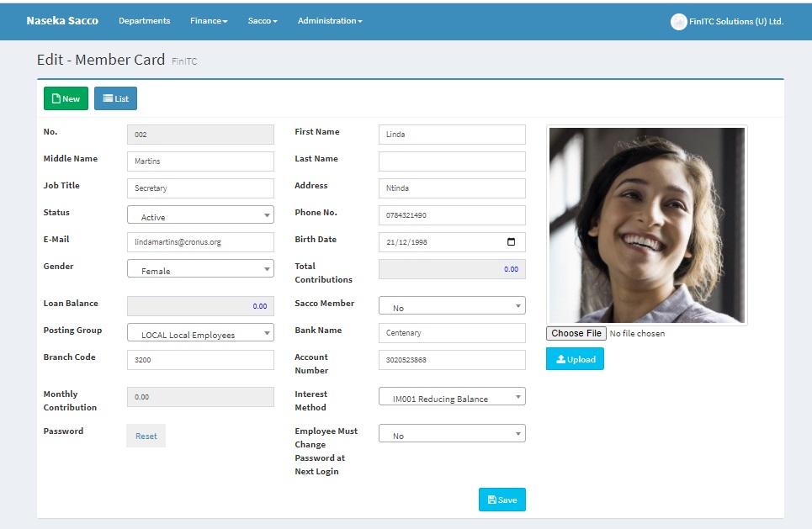Viewport: 812px width, 529px height.
Task: Click the member profile photo
Action: tap(646, 225)
